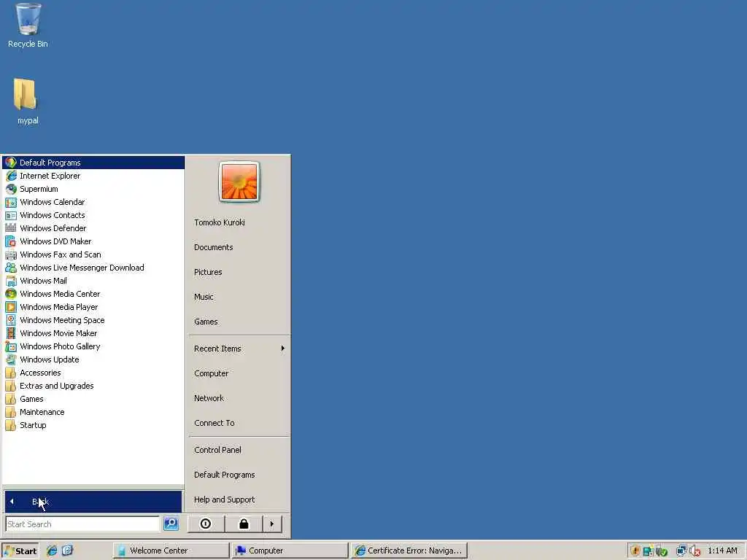Launch Windows Defender
This screenshot has width=747, height=560.
click(93, 228)
